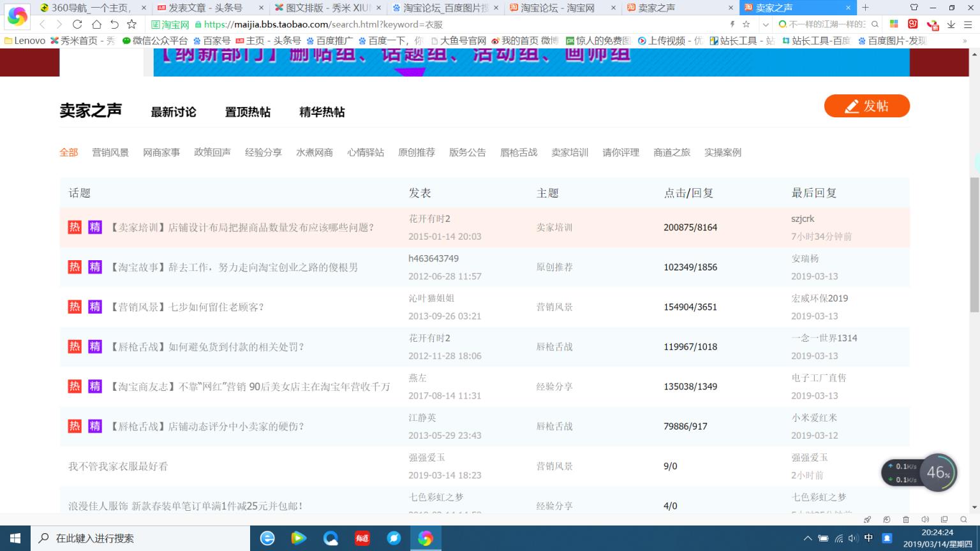The image size is (980, 551).
Task: Close the 图文排版 - 秀米 tab
Action: tap(379, 8)
